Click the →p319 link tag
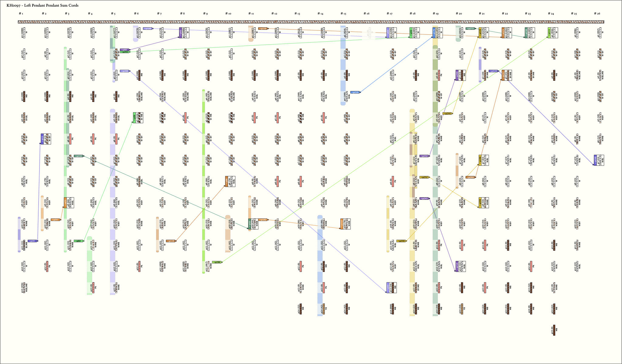This screenshot has width=622, height=364. coord(493,71)
